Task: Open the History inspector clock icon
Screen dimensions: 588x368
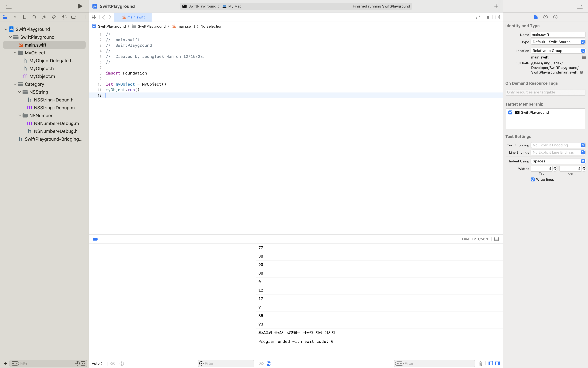Action: [545, 17]
